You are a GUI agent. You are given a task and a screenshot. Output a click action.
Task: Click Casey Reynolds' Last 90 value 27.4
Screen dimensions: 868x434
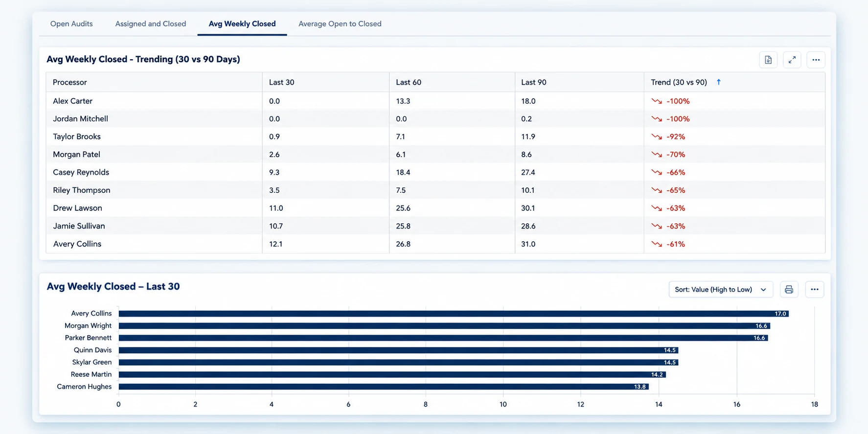[528, 172]
